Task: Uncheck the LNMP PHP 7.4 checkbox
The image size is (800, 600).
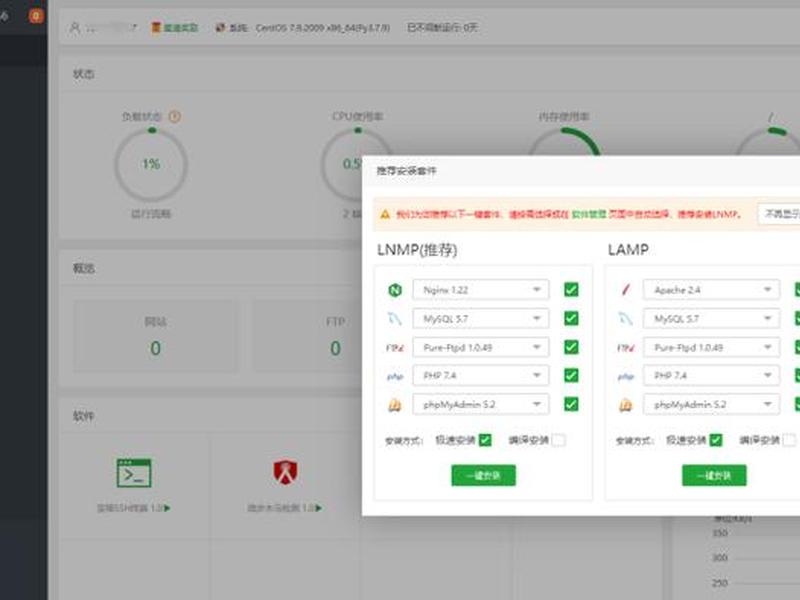Action: pos(571,376)
